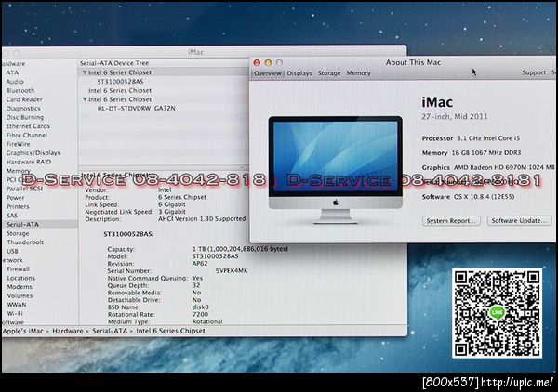Collapse the first Intel 6 Series Chipset node
The height and width of the screenshot is (392, 558).
pyautogui.click(x=85, y=72)
